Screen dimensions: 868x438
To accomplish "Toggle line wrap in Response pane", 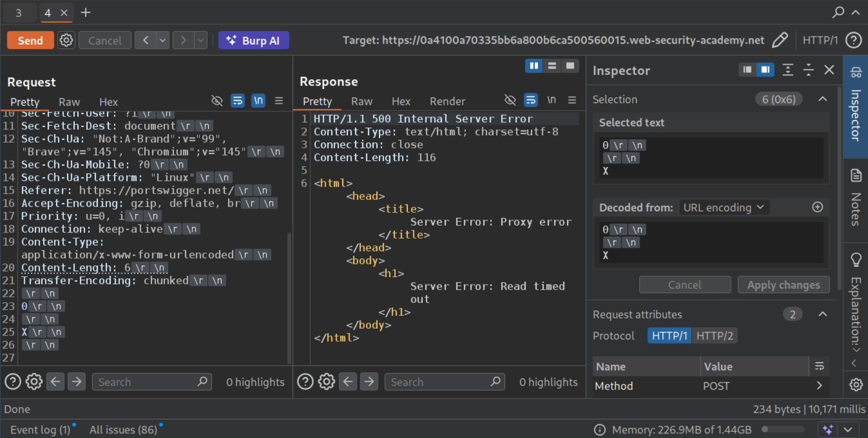I will (x=530, y=100).
